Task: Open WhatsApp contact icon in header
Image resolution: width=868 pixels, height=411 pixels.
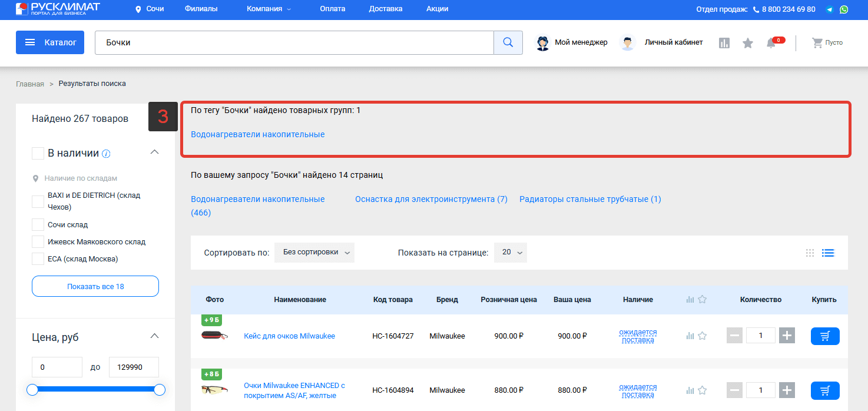Action: pyautogui.click(x=844, y=9)
